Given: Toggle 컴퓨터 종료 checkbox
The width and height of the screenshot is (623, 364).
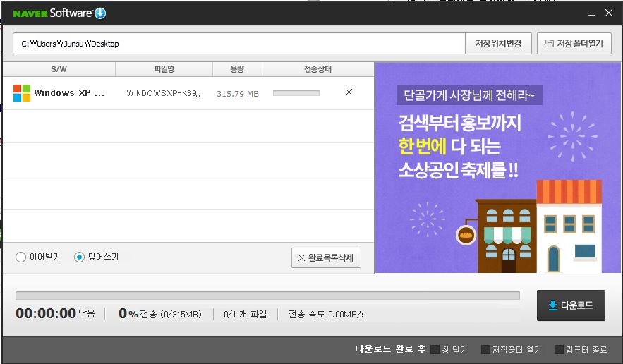Looking at the screenshot, I should [560, 349].
